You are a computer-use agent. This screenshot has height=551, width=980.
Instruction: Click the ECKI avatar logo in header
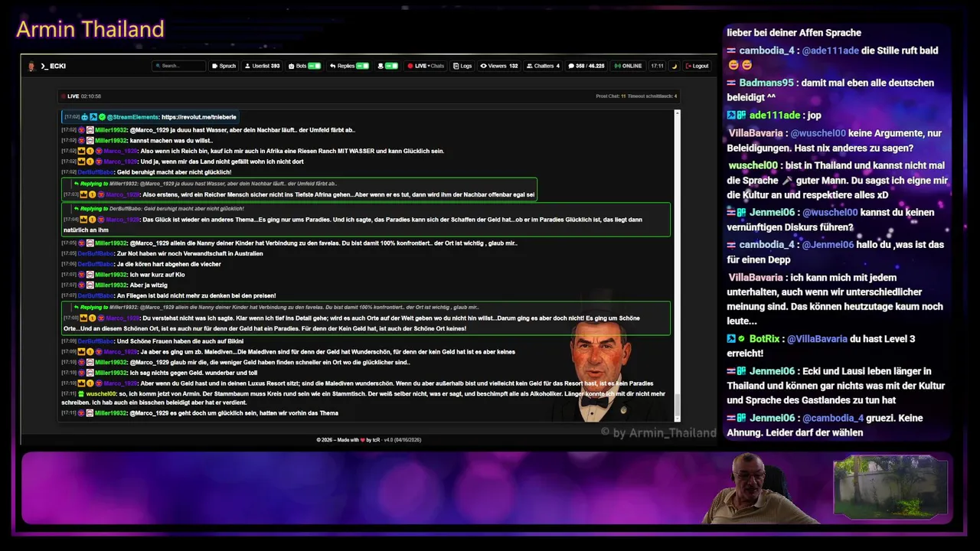pyautogui.click(x=31, y=66)
